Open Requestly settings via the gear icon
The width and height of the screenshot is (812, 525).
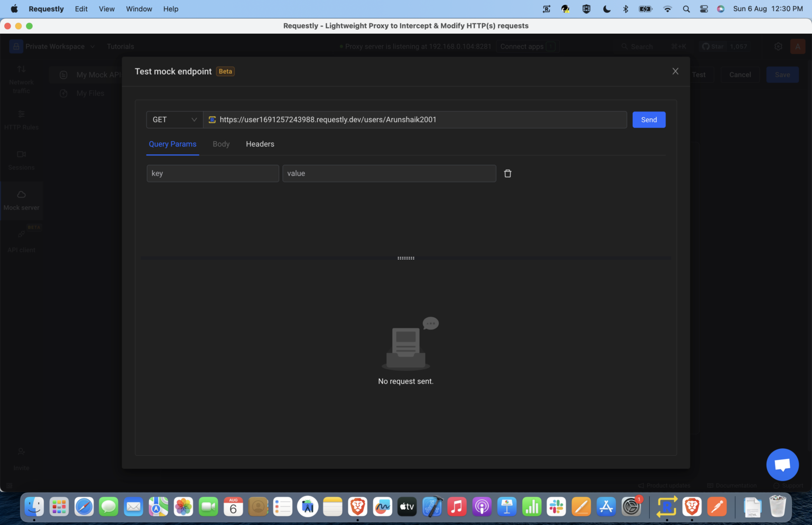coord(778,46)
